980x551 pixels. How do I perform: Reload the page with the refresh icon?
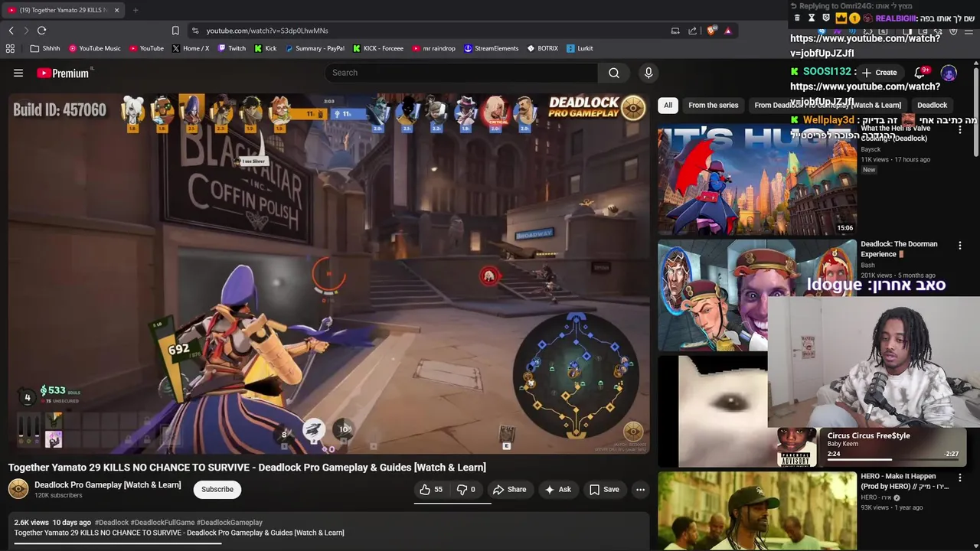tap(41, 31)
